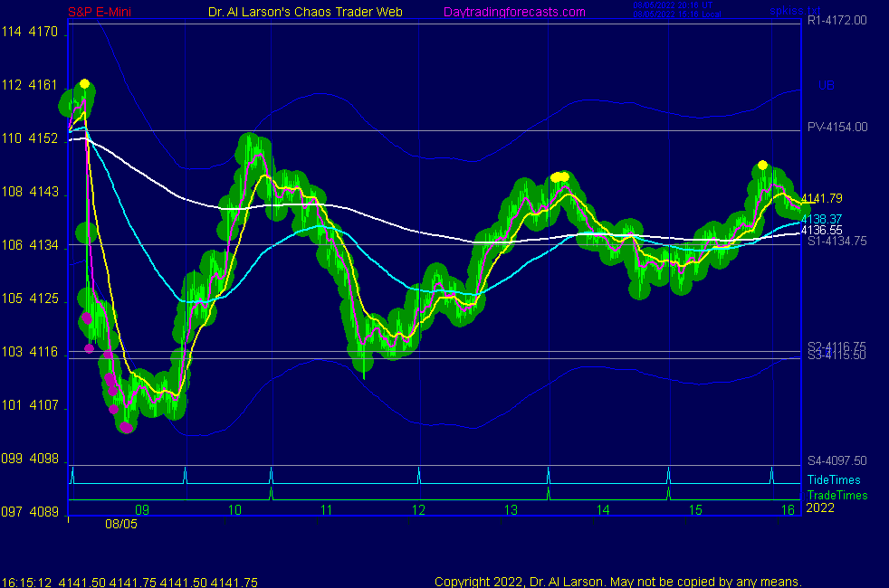Click the "099 4098" price axis label

coord(30,459)
